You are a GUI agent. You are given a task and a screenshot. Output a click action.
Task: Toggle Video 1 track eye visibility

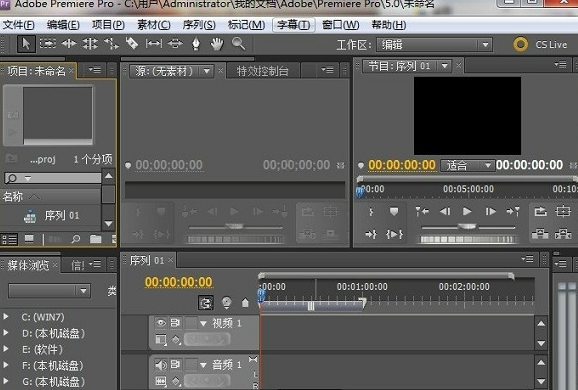pos(161,323)
